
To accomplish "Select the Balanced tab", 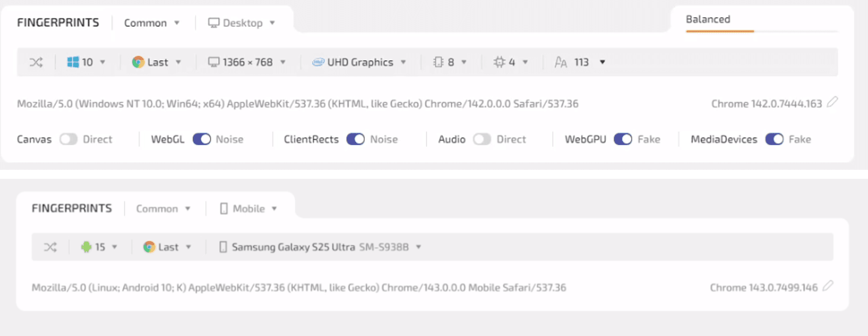I will (x=708, y=19).
